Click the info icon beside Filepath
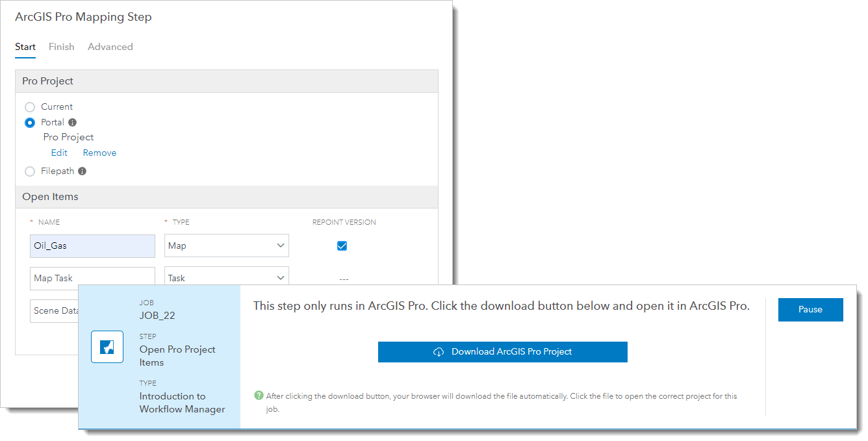The height and width of the screenshot is (441, 868). click(82, 171)
